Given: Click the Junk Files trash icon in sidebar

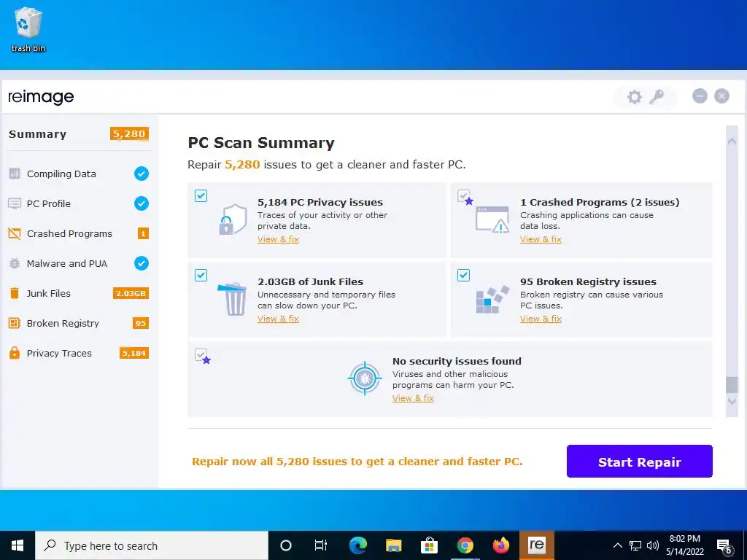Looking at the screenshot, I should (15, 293).
